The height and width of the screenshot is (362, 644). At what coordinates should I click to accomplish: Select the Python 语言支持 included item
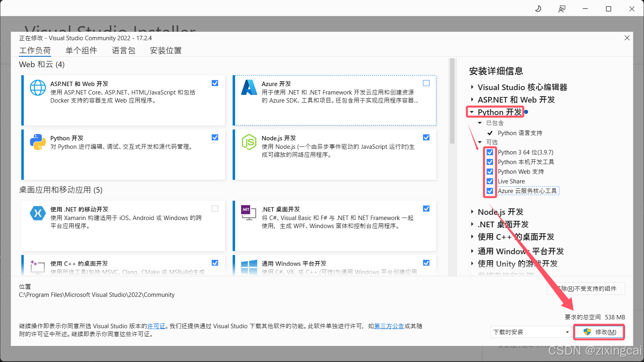(520, 133)
